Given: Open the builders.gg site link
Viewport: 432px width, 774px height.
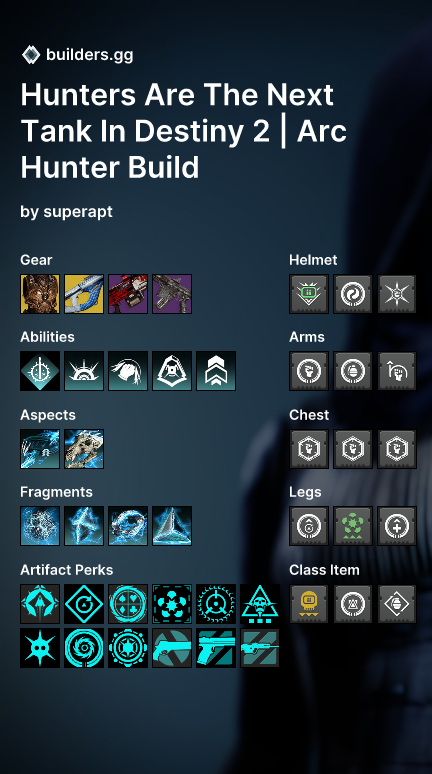Looking at the screenshot, I should point(89,54).
